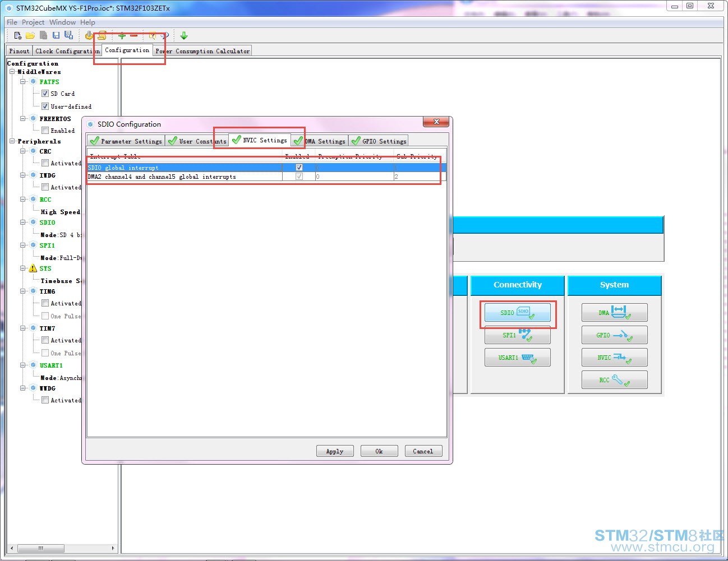Enable the FREERTOS checkbox
The height and width of the screenshot is (561, 728).
click(45, 131)
